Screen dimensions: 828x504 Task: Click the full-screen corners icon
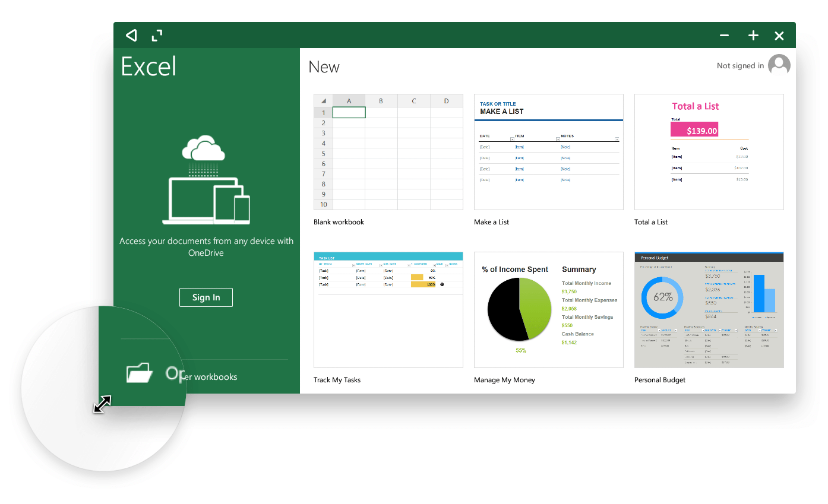point(157,36)
